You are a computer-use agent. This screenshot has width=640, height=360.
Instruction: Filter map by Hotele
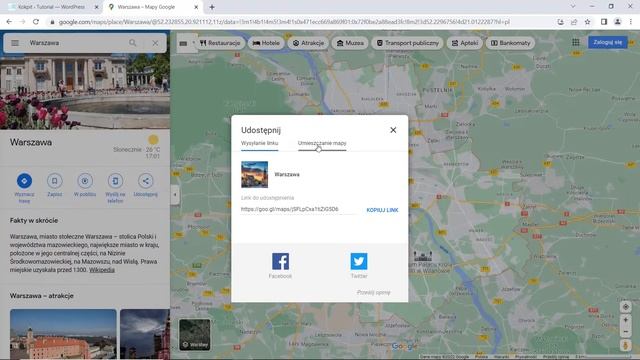click(x=266, y=43)
